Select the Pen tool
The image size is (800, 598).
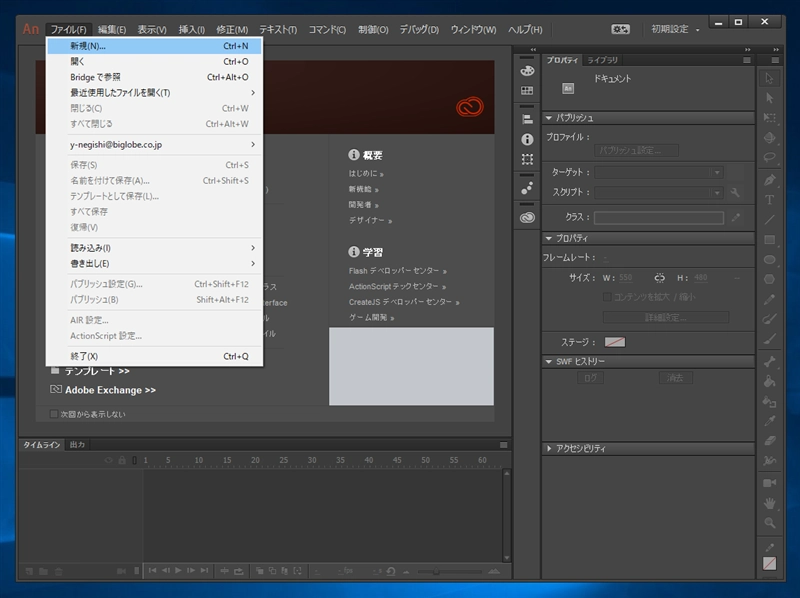(x=769, y=180)
